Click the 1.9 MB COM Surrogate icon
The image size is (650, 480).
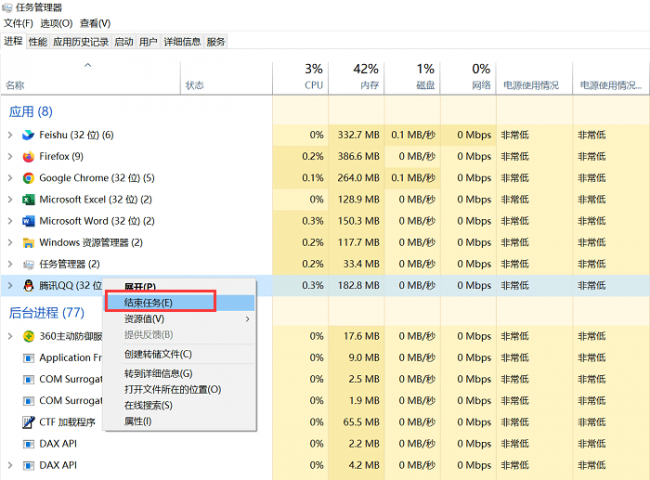click(x=28, y=401)
